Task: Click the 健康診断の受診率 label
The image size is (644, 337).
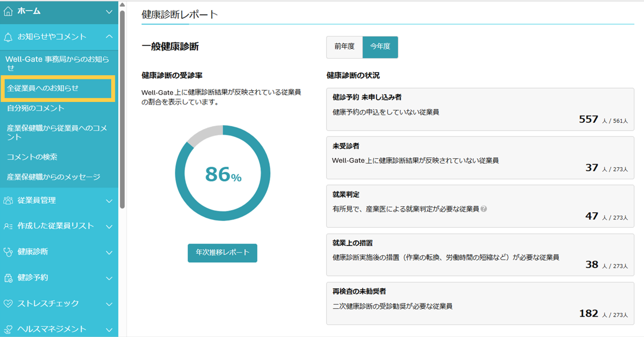Action: [x=172, y=76]
